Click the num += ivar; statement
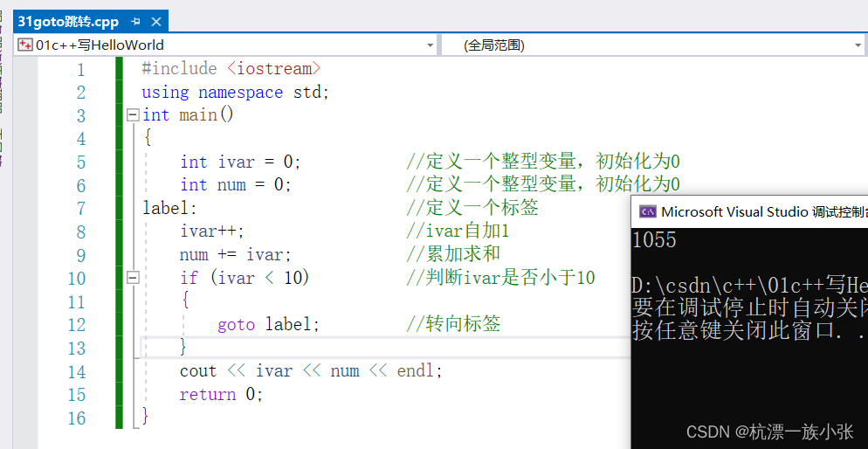 pos(236,255)
